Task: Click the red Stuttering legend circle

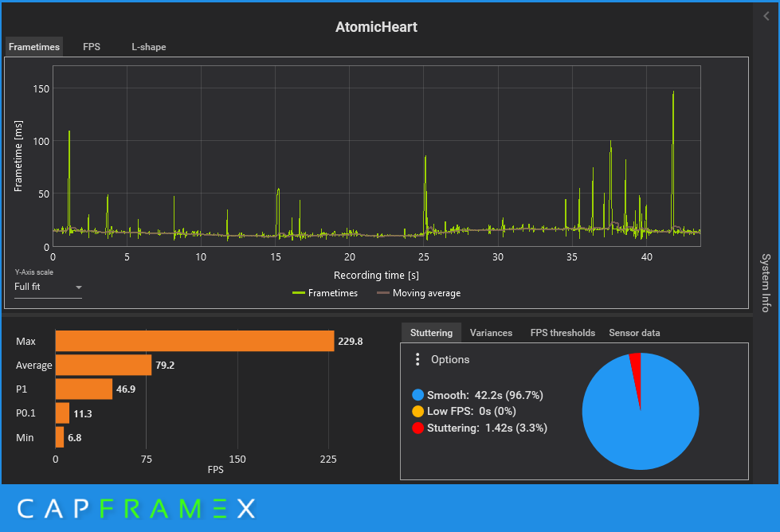Action: [417, 428]
